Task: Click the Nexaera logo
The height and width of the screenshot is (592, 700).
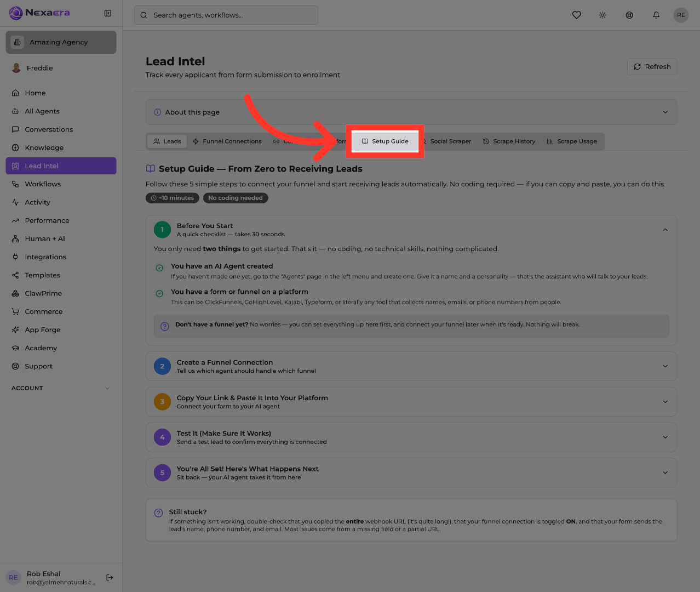Action: (x=39, y=13)
